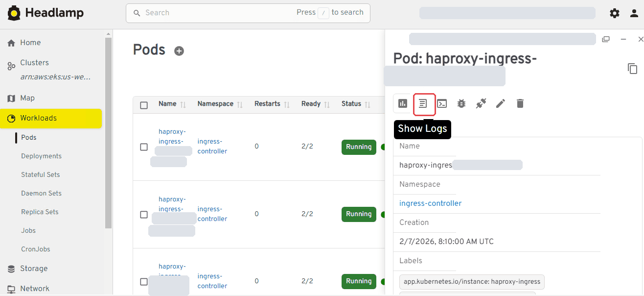This screenshot has height=296, width=644.
Task: Start port forwarding via plug icon
Action: pos(481,103)
